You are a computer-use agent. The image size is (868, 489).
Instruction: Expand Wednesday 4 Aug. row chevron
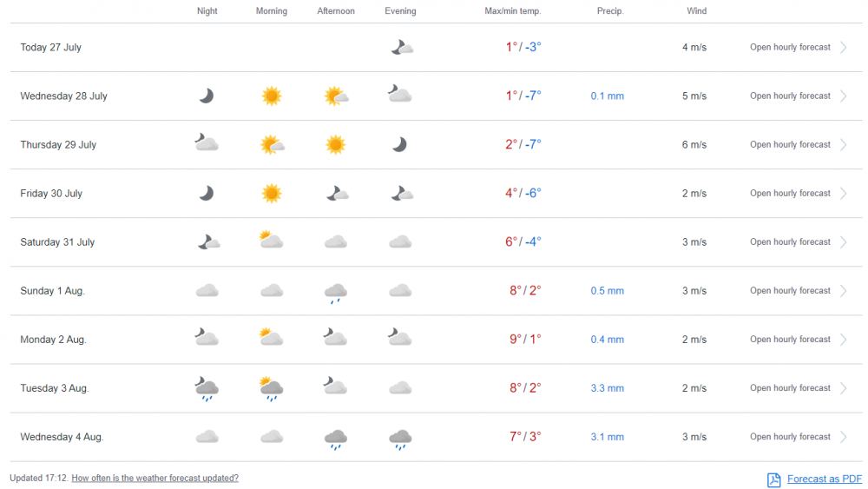844,437
